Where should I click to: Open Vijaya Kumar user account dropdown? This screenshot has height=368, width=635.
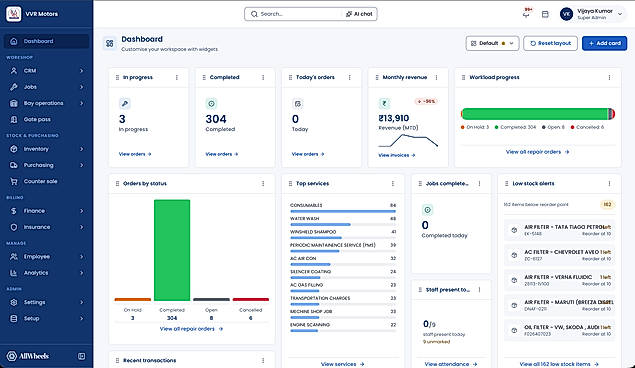point(592,14)
